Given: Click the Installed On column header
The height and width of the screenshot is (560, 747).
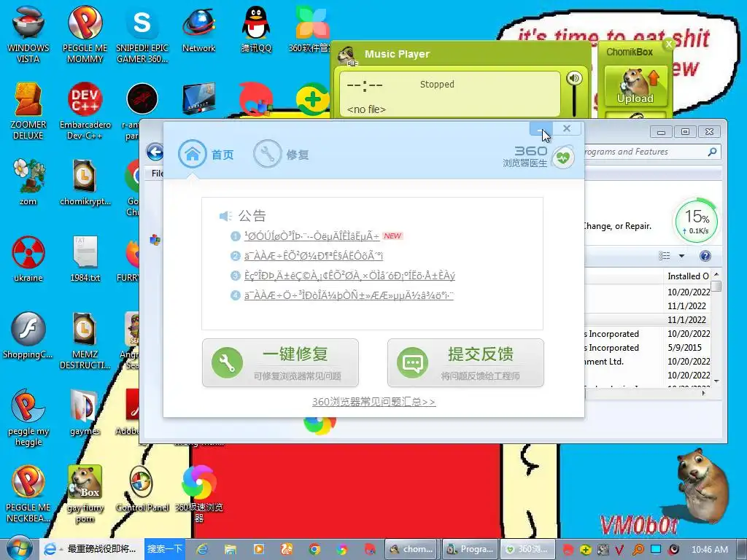Looking at the screenshot, I should coord(687,276).
